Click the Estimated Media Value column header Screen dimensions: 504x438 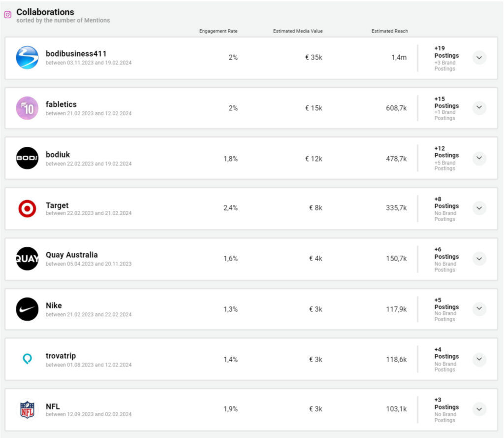point(298,31)
